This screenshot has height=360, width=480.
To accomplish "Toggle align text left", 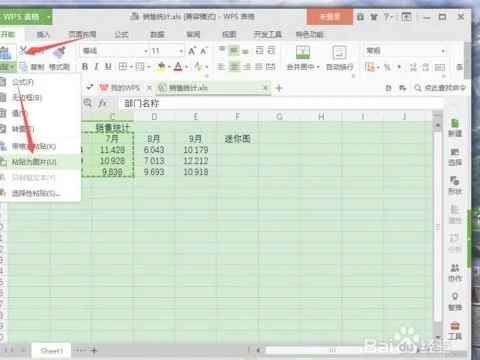I will coord(222,67).
